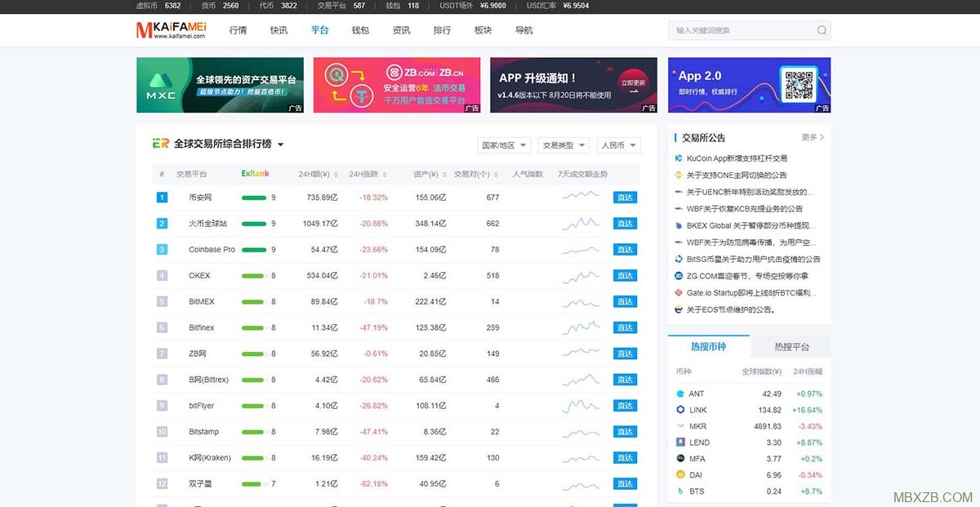Click the QR code in App 2.0 banner
The height and width of the screenshot is (507, 980).
(799, 85)
